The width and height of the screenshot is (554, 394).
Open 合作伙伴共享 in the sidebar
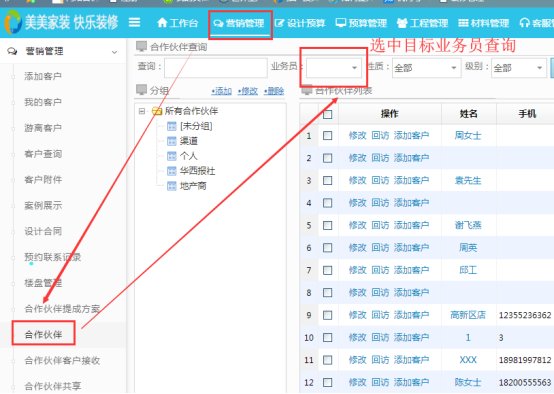point(52,386)
